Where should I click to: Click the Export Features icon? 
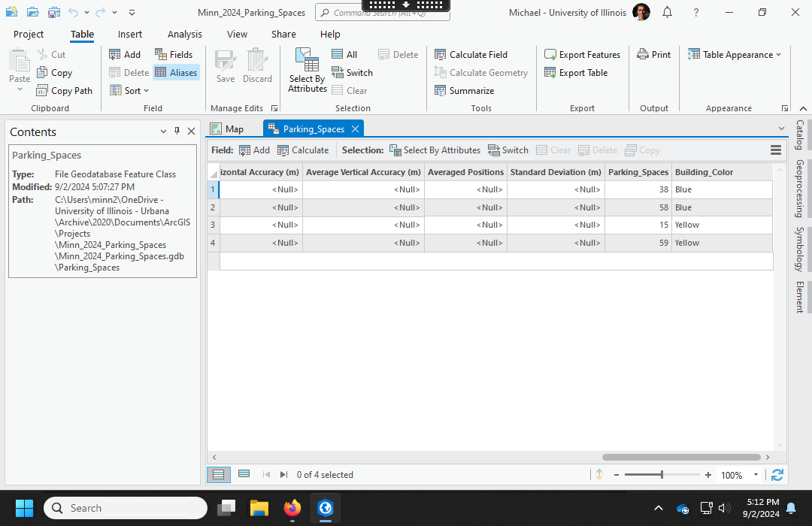tap(551, 55)
